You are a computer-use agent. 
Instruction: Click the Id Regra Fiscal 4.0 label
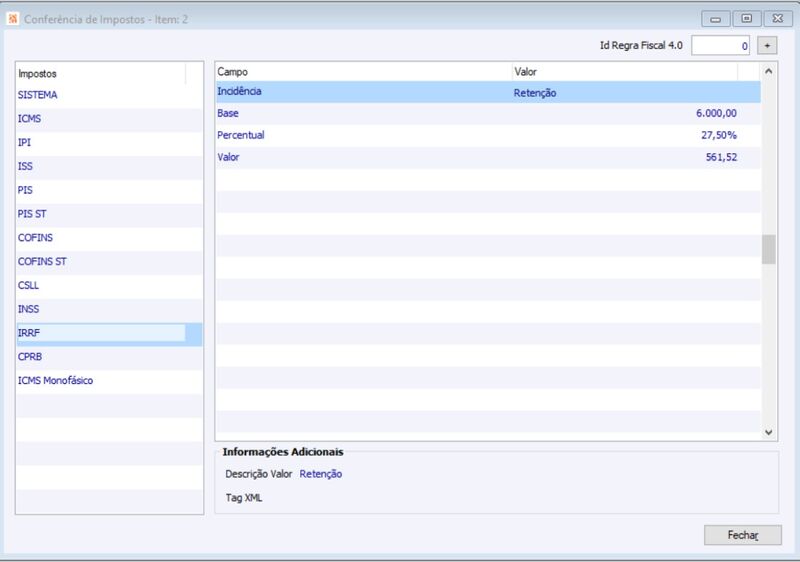pyautogui.click(x=641, y=45)
